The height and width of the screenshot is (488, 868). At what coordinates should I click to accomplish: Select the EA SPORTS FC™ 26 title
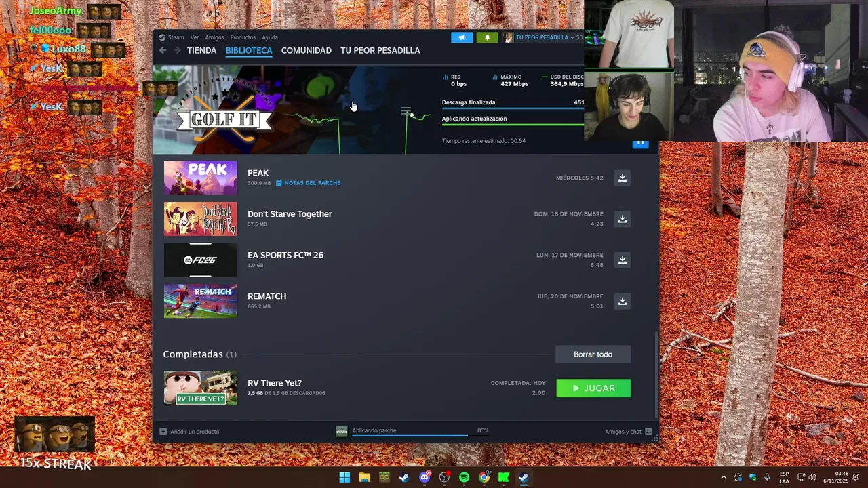coord(285,255)
